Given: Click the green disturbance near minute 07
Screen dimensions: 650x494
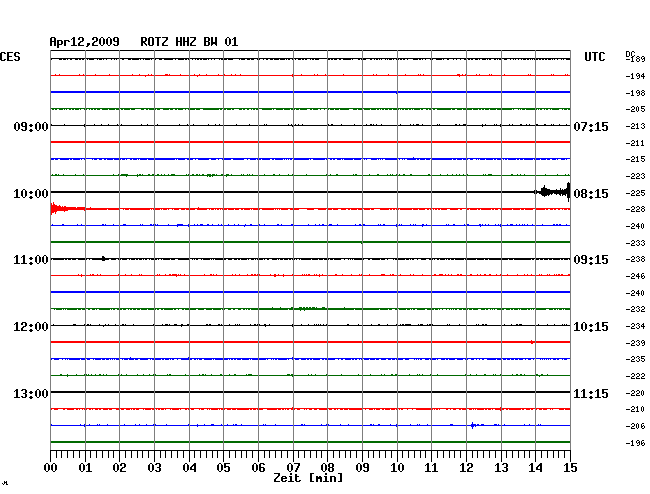Looking at the screenshot, I should 312,308.
